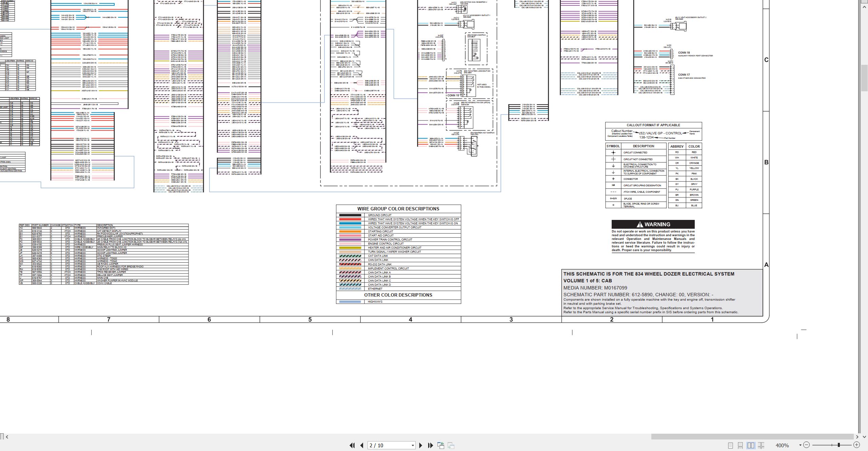
Task: Move the zoom slider handle
Action: pyautogui.click(x=839, y=445)
